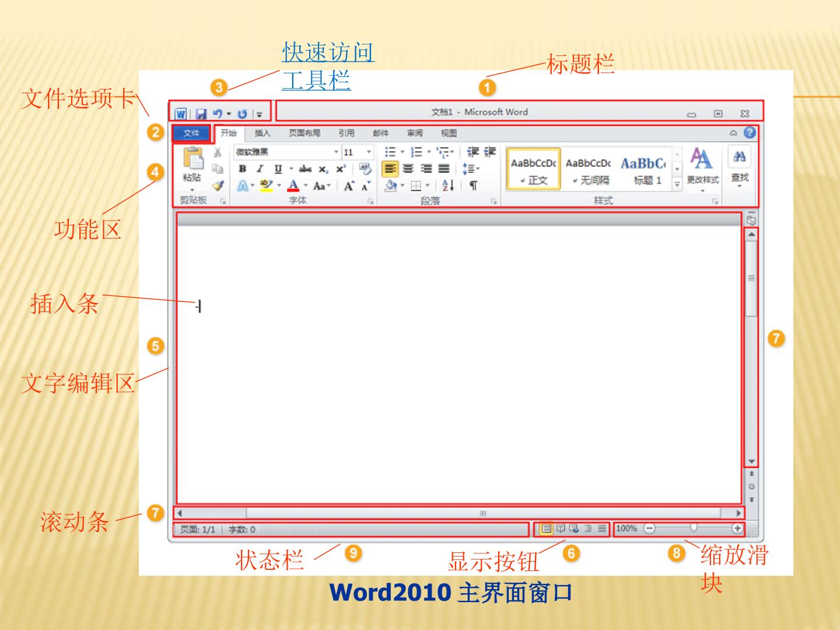Click the 快速访问工具栏 hyperlink text
The height and width of the screenshot is (630, 840).
[328, 66]
